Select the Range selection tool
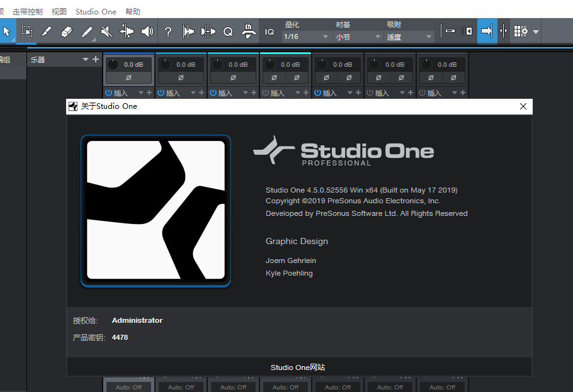The height and width of the screenshot is (392, 573). point(26,31)
